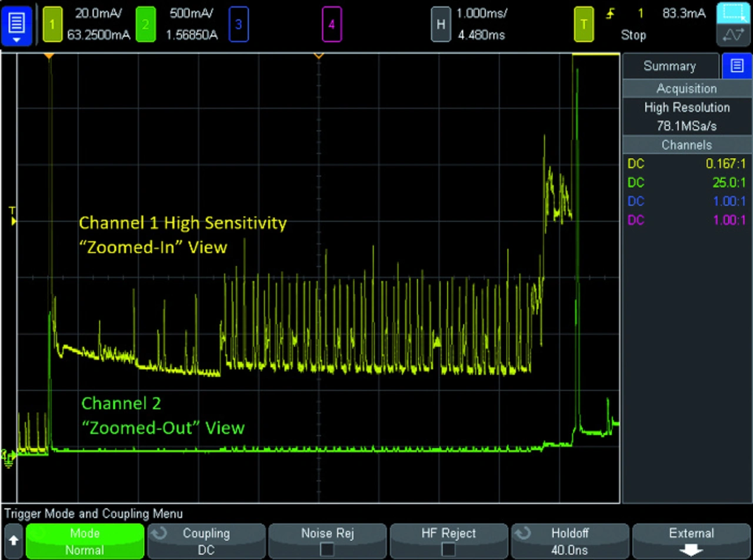Click the Acquisition section header
Viewport: 753px width, 560px height.
(x=687, y=89)
